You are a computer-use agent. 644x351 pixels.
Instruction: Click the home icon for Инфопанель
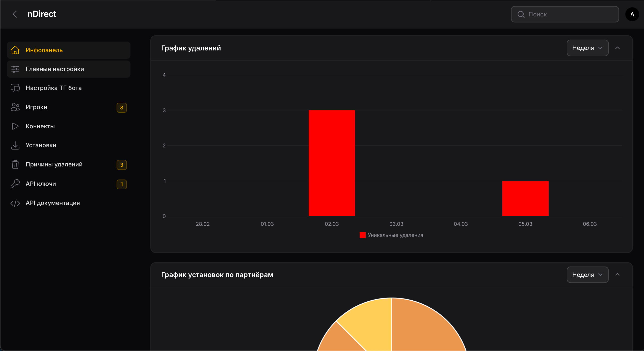(x=15, y=50)
